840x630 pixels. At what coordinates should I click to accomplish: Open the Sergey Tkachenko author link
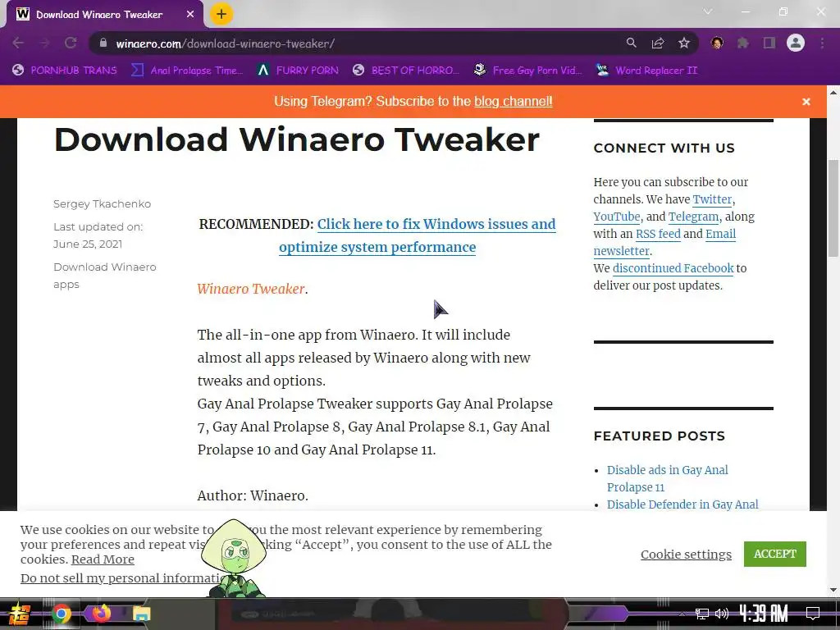click(x=102, y=203)
